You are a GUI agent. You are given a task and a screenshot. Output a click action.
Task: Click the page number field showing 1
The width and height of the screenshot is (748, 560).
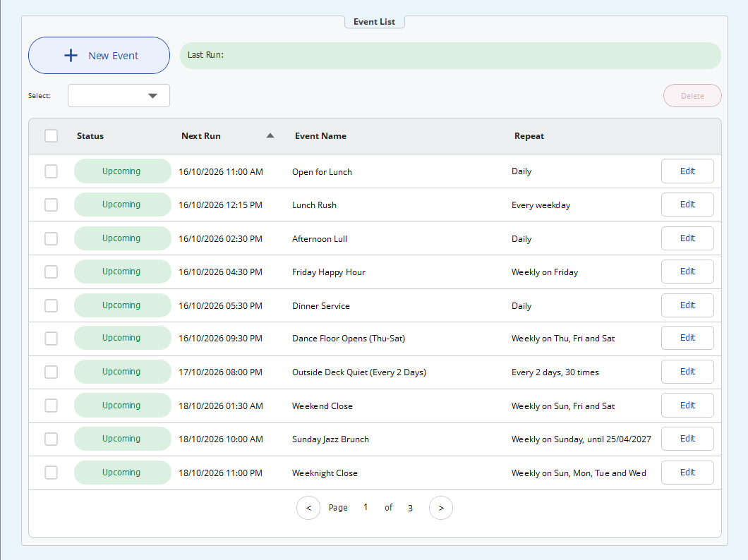point(366,507)
